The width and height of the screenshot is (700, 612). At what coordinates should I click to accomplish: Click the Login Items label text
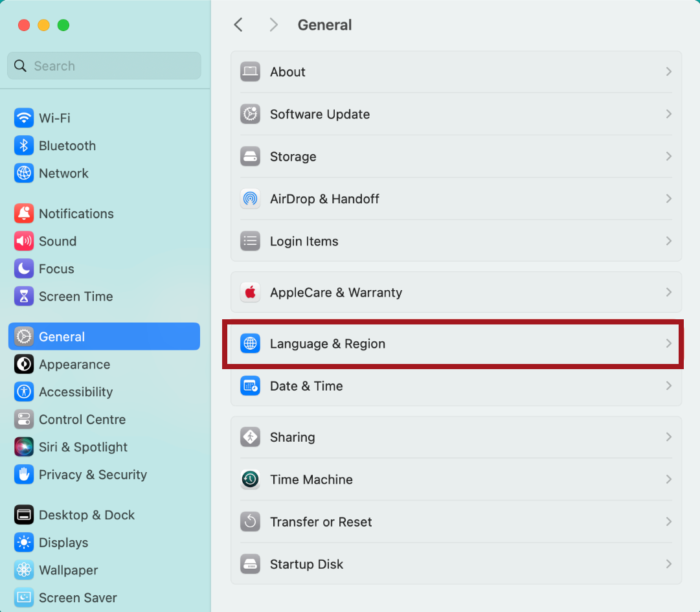coord(304,241)
